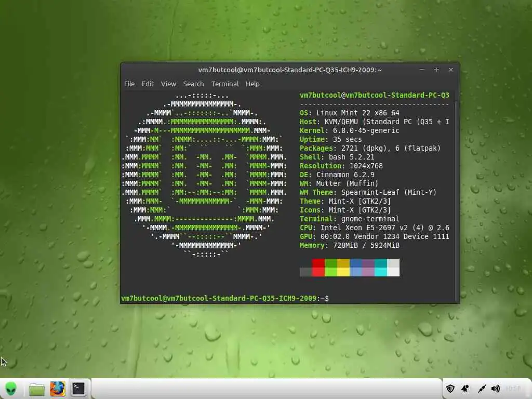This screenshot has width=532, height=399.
Task: Close the terminal window
Action: 451,70
